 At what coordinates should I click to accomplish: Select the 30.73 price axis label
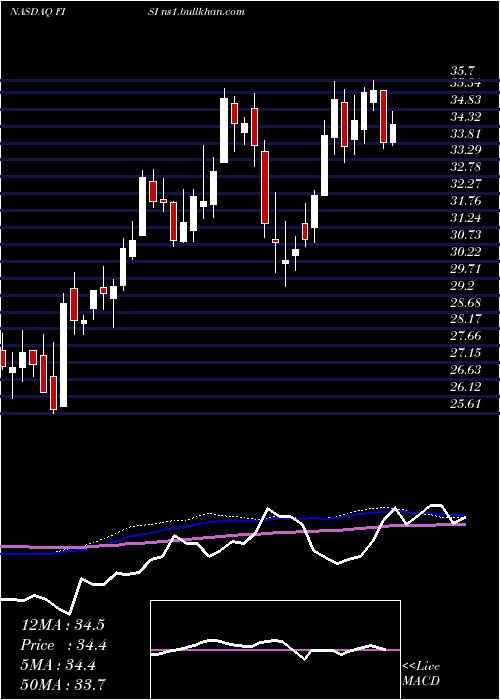click(x=466, y=235)
